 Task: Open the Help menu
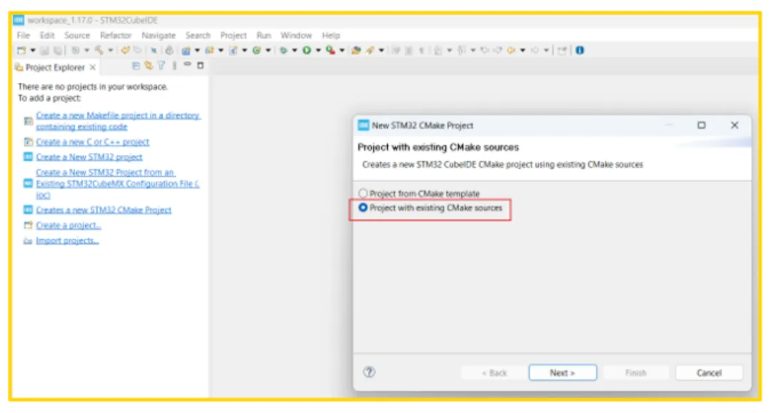[x=331, y=35]
